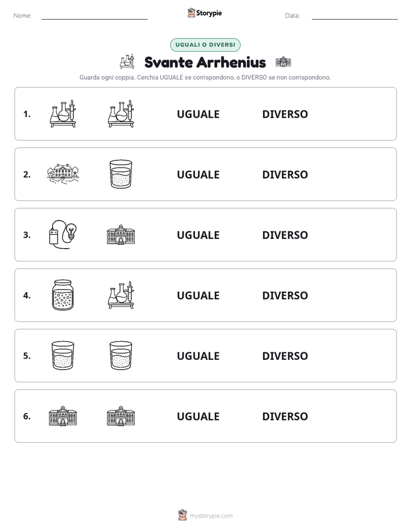Click the first building picture in row 6
Viewport: 411px width, 532px height.
(x=63, y=416)
